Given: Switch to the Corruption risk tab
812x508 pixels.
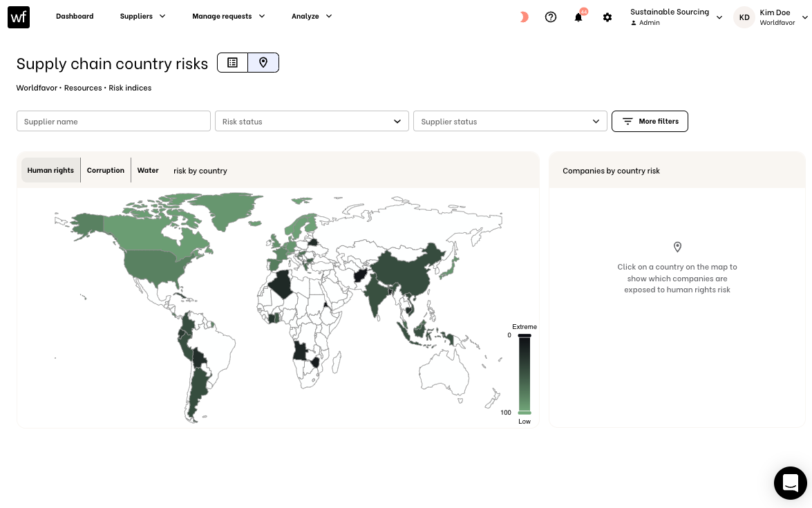Looking at the screenshot, I should click(105, 170).
